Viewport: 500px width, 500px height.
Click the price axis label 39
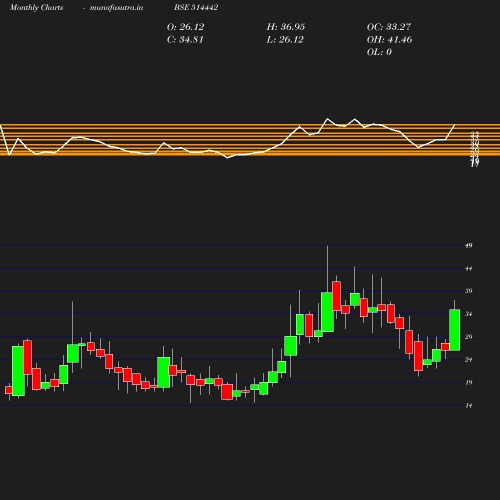click(x=469, y=291)
